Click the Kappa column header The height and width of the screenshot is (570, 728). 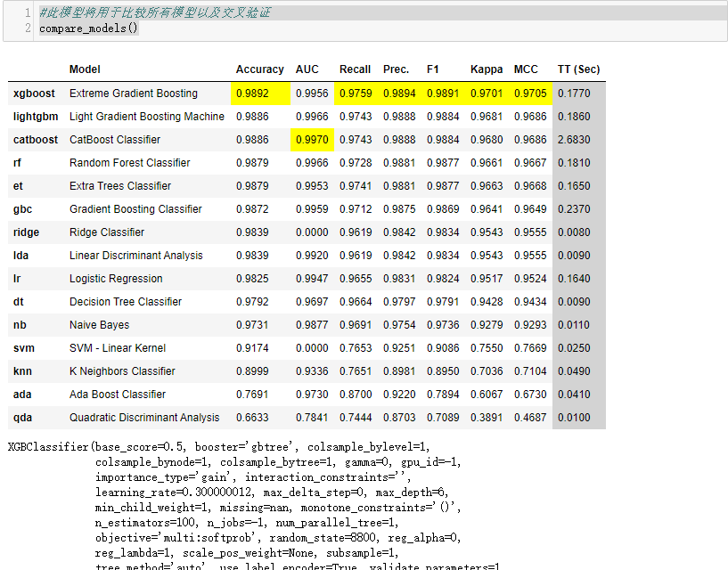click(x=487, y=69)
